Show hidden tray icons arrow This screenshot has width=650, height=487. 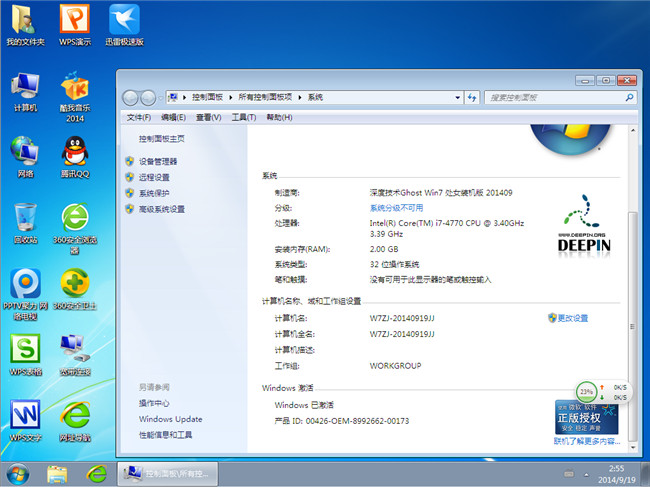coord(587,475)
